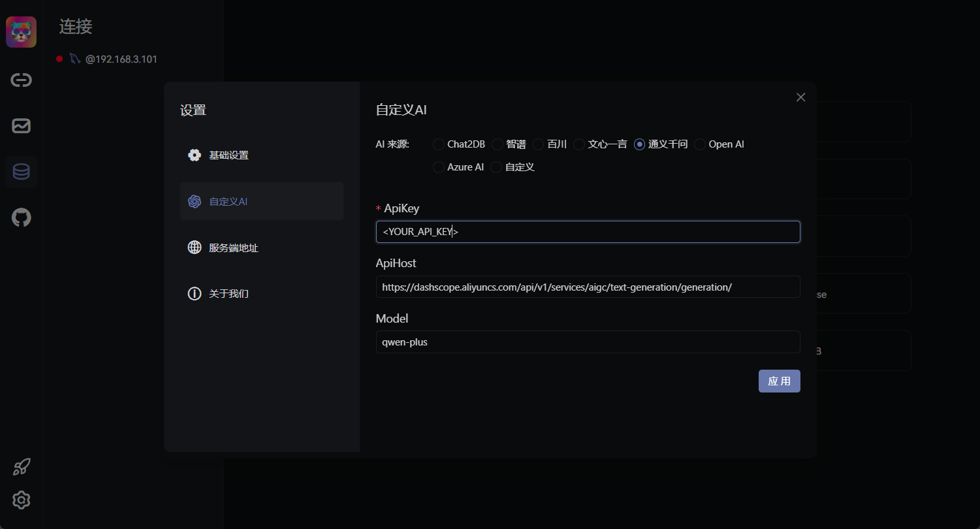This screenshot has height=529, width=980.
Task: Click the Chat2DB panda logo
Action: point(21,32)
